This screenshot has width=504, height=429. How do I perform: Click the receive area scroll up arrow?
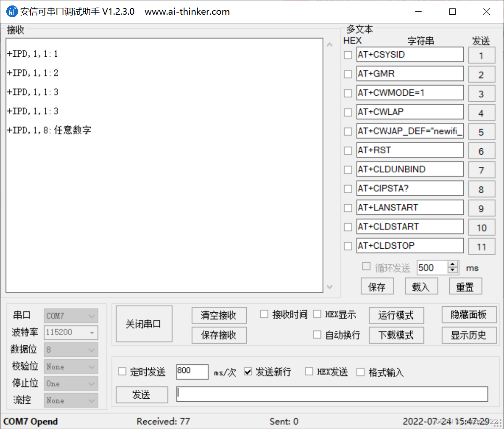pyautogui.click(x=330, y=45)
